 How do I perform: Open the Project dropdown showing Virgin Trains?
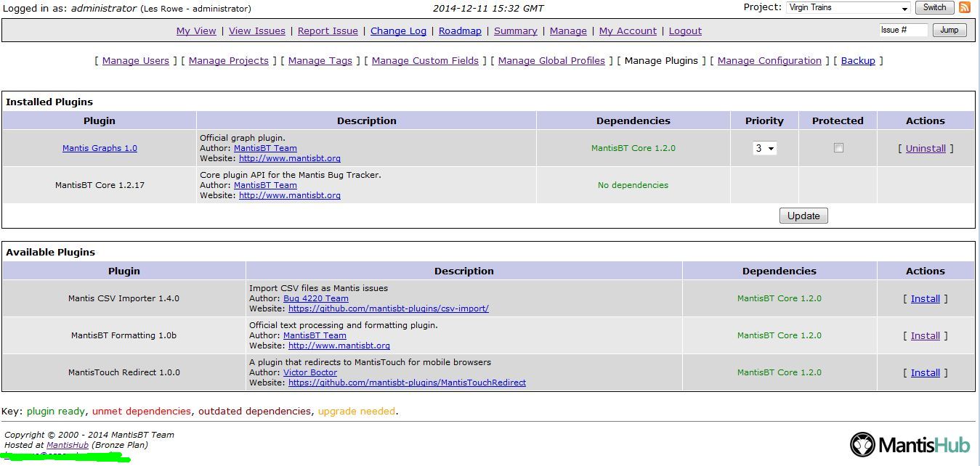pos(848,8)
